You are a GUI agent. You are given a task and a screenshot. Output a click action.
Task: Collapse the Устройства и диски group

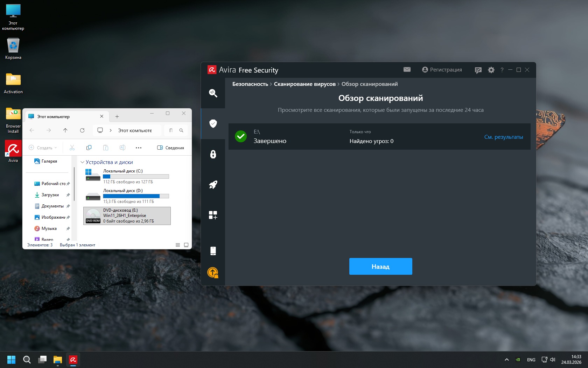coord(83,162)
